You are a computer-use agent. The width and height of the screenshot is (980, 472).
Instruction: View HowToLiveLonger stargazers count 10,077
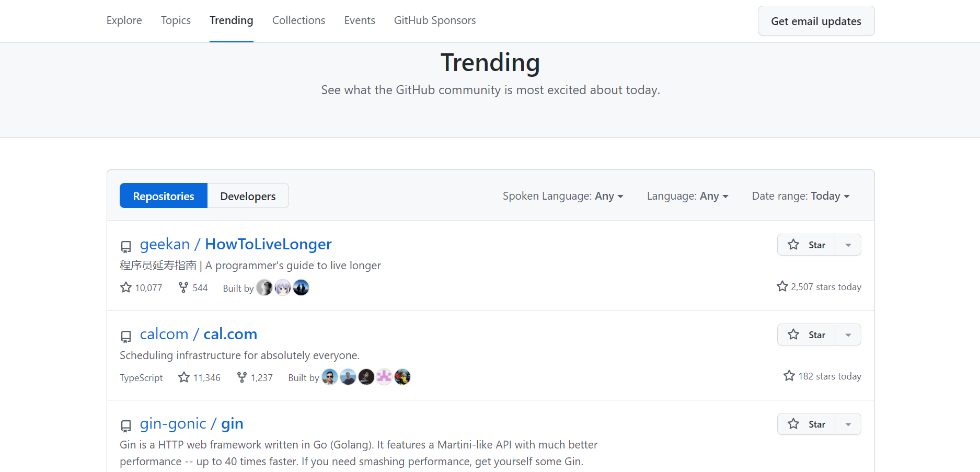coord(141,287)
